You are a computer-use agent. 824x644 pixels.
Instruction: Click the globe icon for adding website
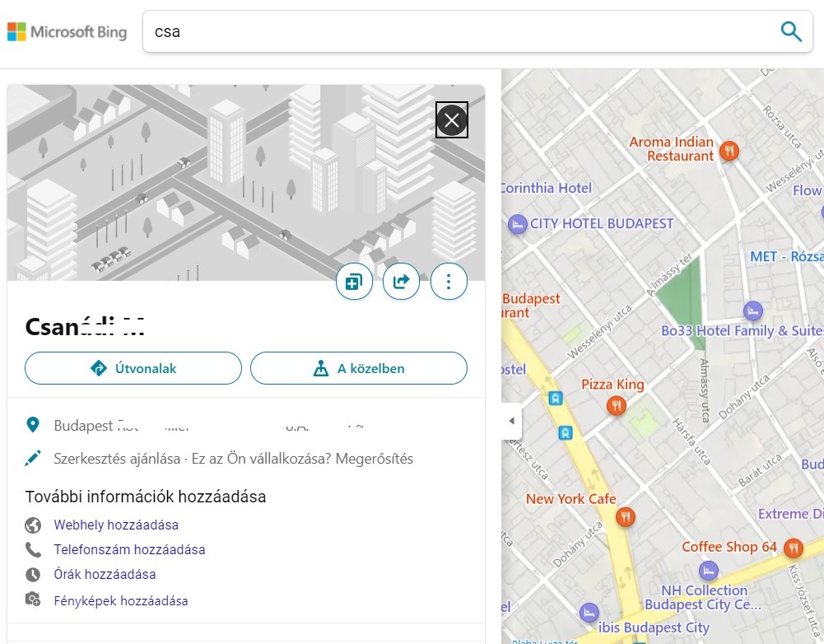tap(33, 525)
